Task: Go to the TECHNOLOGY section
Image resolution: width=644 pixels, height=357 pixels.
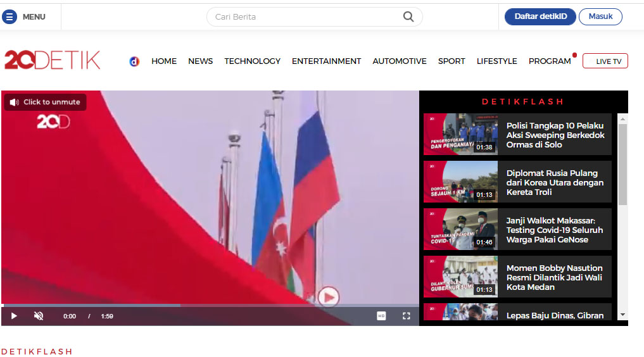Action: pyautogui.click(x=252, y=61)
